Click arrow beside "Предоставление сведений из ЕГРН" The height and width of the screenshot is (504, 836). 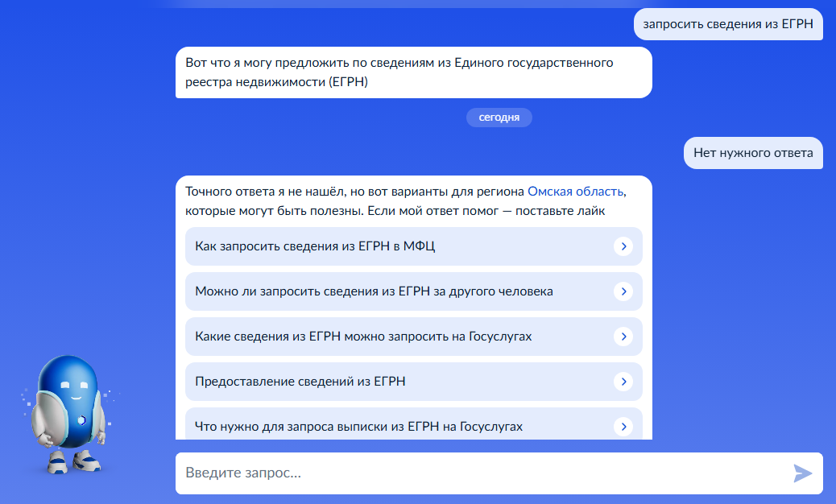(x=623, y=382)
